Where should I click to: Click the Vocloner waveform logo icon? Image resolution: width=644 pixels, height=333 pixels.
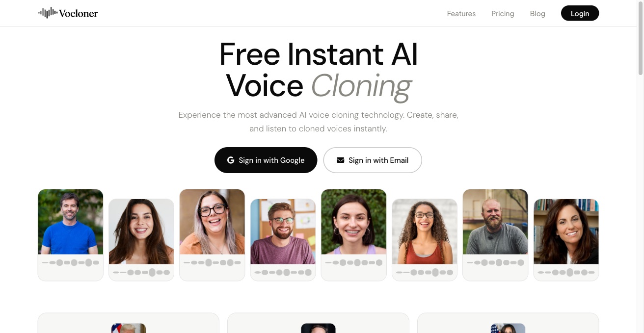coord(48,13)
